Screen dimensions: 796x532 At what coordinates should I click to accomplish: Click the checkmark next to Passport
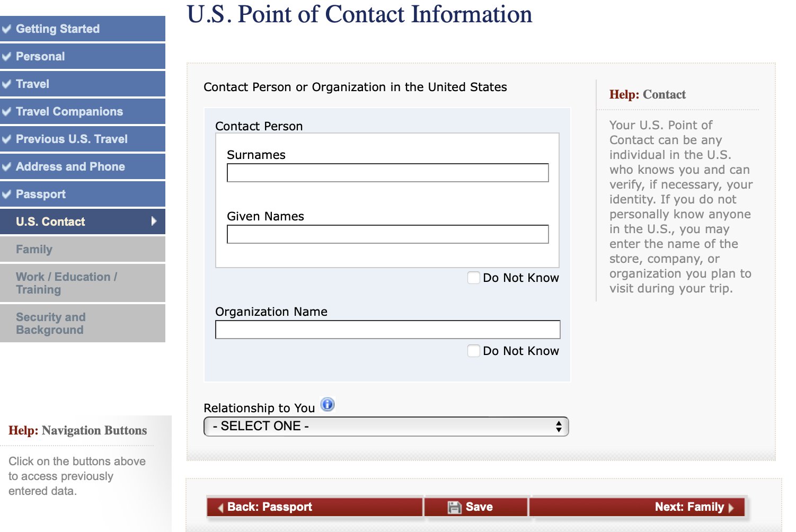[x=6, y=194]
